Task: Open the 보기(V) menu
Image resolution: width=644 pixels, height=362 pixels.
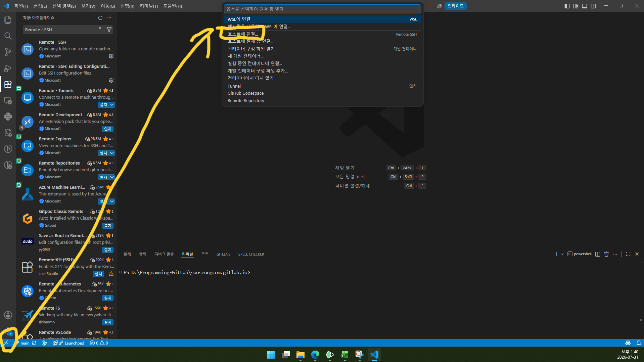Action: [88, 6]
